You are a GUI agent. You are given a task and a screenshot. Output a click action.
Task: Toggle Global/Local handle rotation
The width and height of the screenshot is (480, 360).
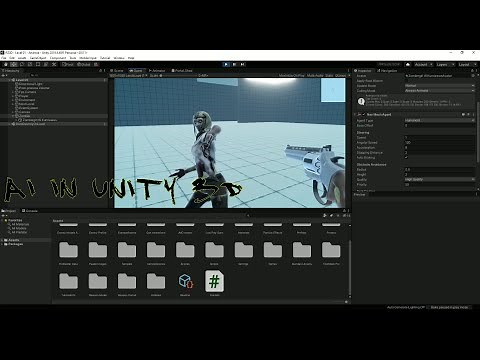click(x=84, y=64)
